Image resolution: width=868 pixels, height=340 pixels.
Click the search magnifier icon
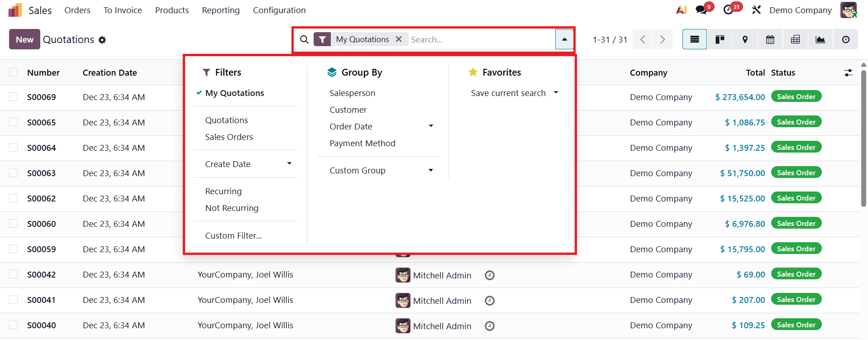305,39
